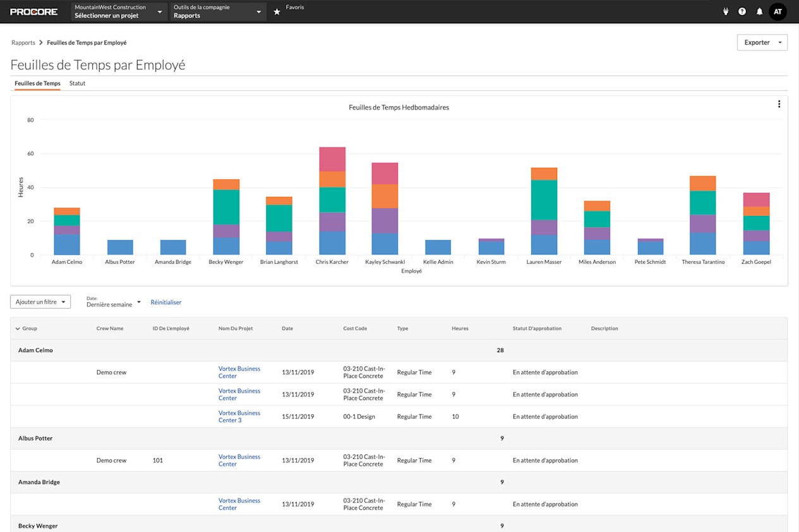Screen dimensions: 799x532
Task: Switch to the Feuilles de Temps tab
Action: click(x=37, y=83)
